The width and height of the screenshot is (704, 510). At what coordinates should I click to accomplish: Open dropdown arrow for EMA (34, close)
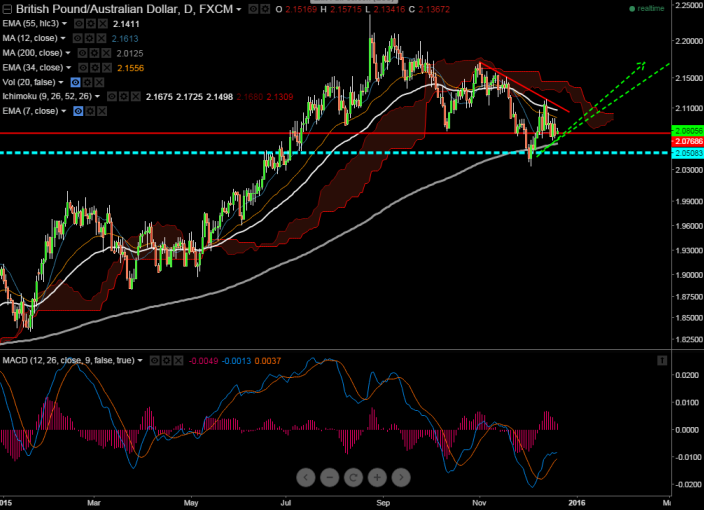click(69, 68)
